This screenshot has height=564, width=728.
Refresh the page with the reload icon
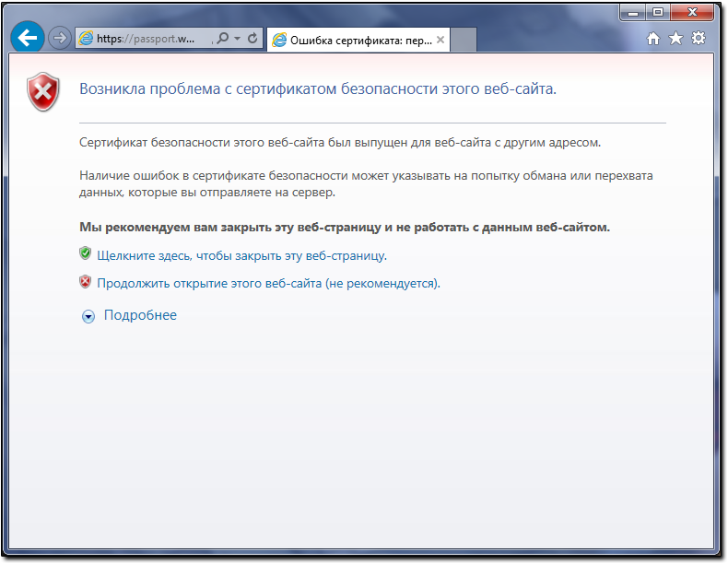click(x=252, y=38)
